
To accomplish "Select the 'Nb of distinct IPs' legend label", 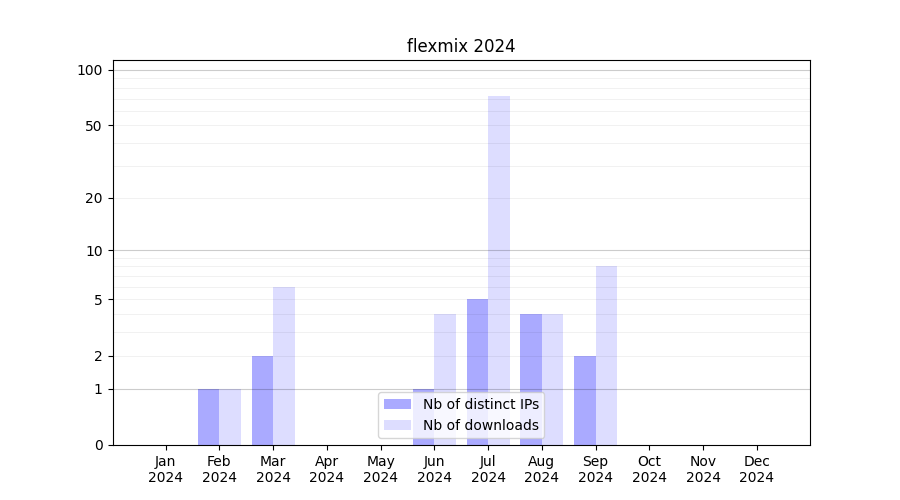I will (480, 404).
